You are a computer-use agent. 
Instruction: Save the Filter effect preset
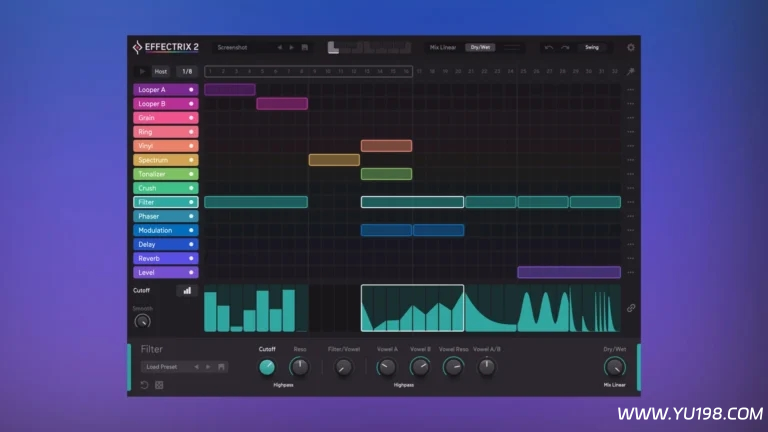pos(221,367)
